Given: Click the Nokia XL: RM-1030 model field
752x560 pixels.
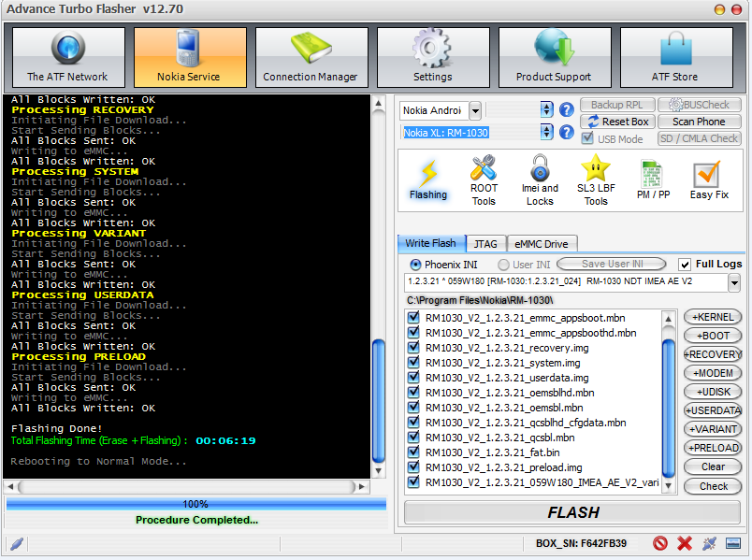Looking at the screenshot, I should click(x=469, y=133).
